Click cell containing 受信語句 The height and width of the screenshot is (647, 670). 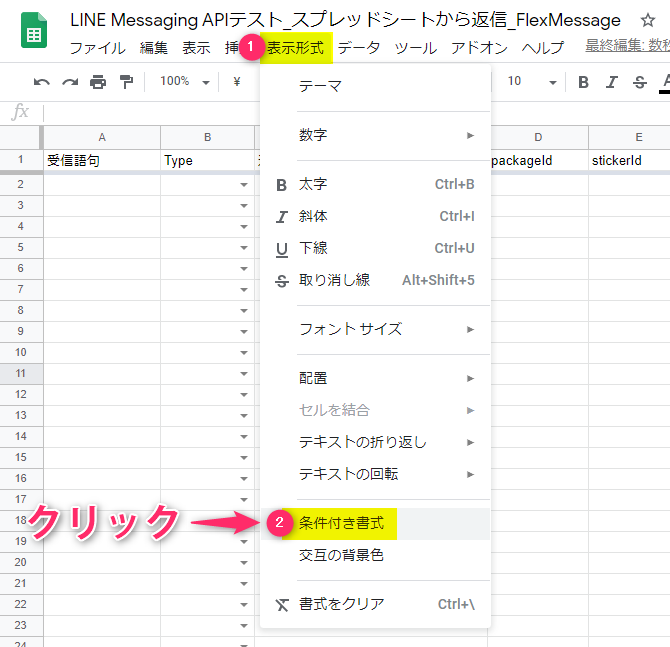[x=102, y=161]
